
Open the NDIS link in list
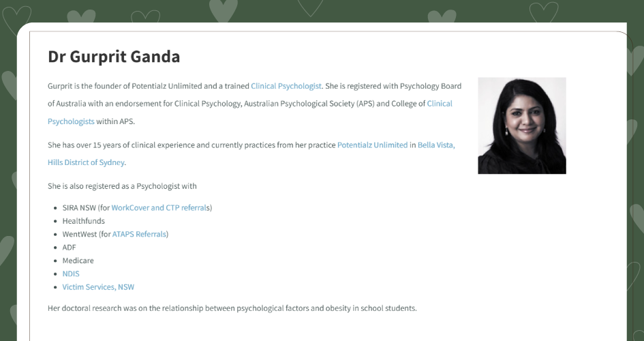pyautogui.click(x=71, y=273)
